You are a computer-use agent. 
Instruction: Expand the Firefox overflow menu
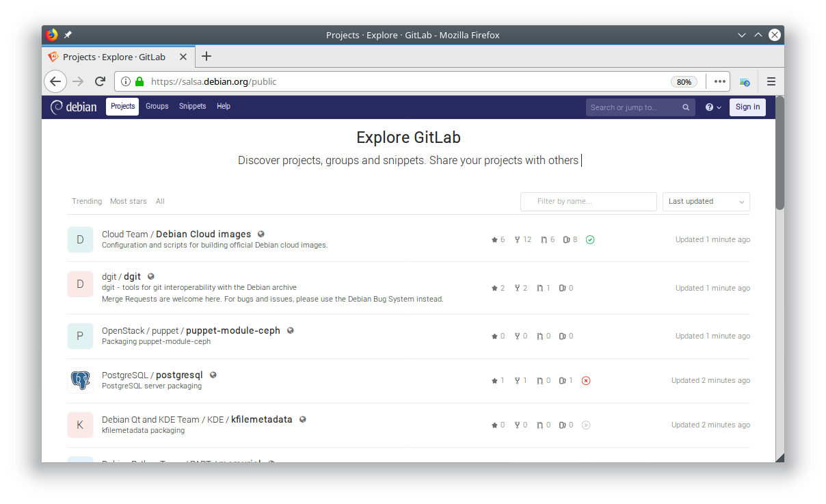[719, 81]
